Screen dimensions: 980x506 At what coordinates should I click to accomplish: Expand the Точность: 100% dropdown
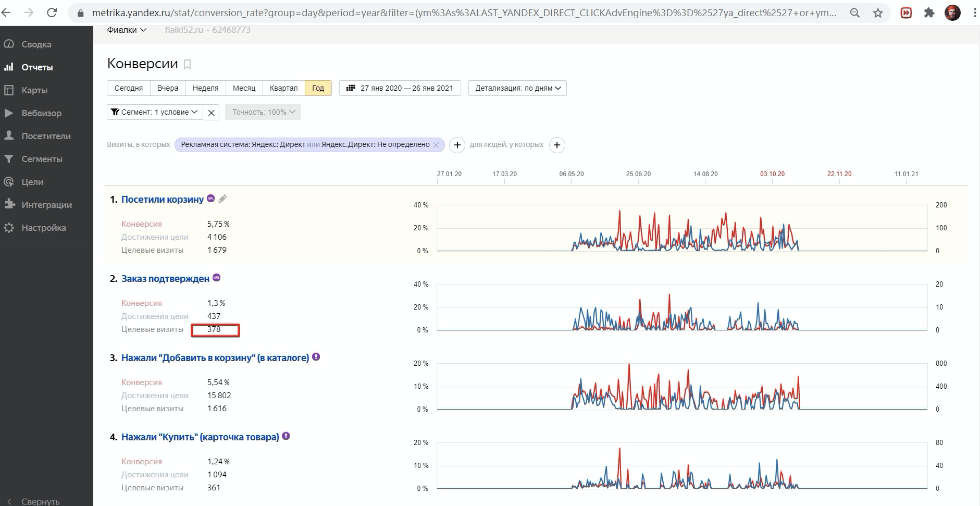tap(263, 112)
